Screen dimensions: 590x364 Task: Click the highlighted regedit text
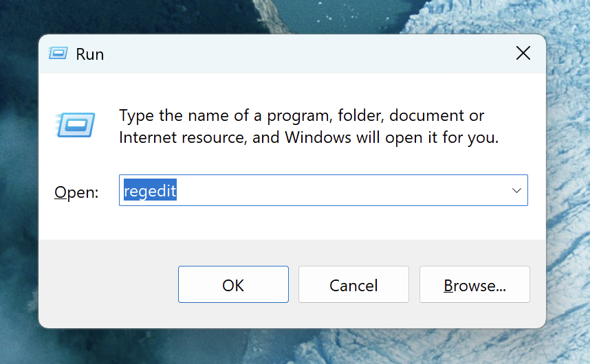coord(150,190)
